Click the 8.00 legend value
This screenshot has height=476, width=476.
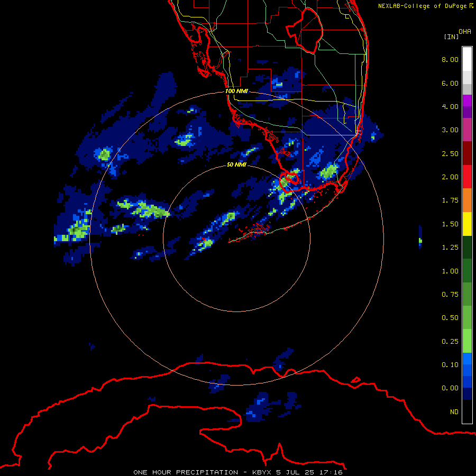[450, 59]
